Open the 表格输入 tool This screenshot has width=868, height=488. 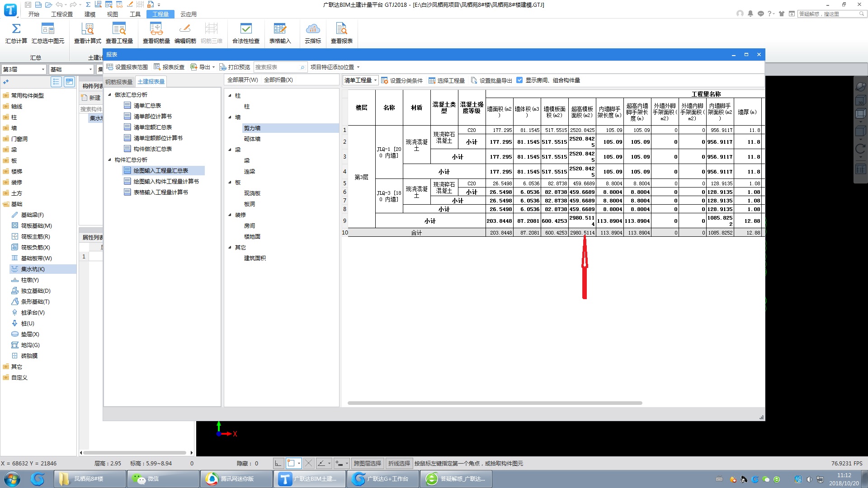pyautogui.click(x=280, y=33)
